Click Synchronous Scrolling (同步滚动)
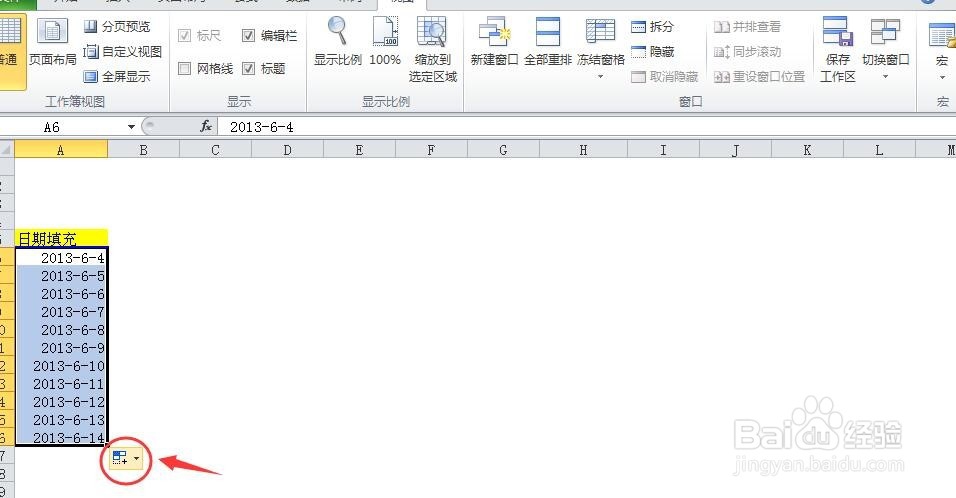This screenshot has width=956, height=498. (747, 51)
